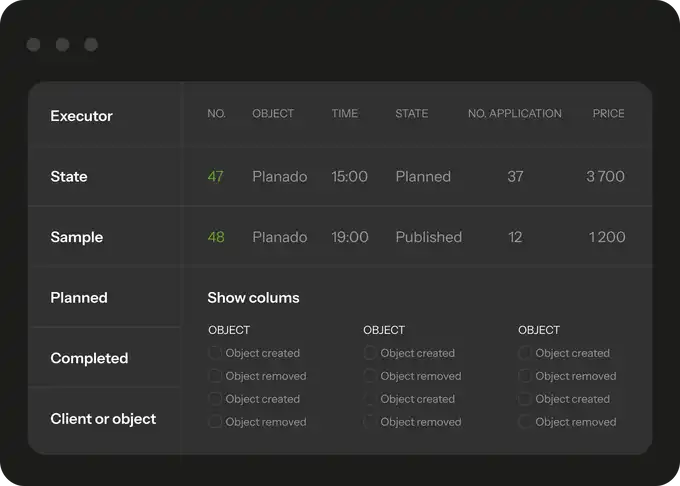The width and height of the screenshot is (680, 486).
Task: Open the State sidebar section
Action: tap(69, 177)
